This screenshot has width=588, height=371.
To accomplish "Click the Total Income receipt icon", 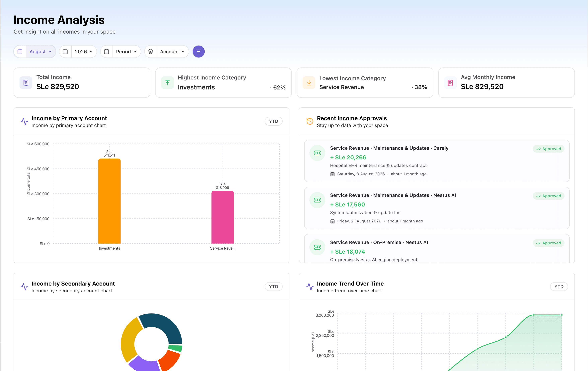I will [26, 83].
